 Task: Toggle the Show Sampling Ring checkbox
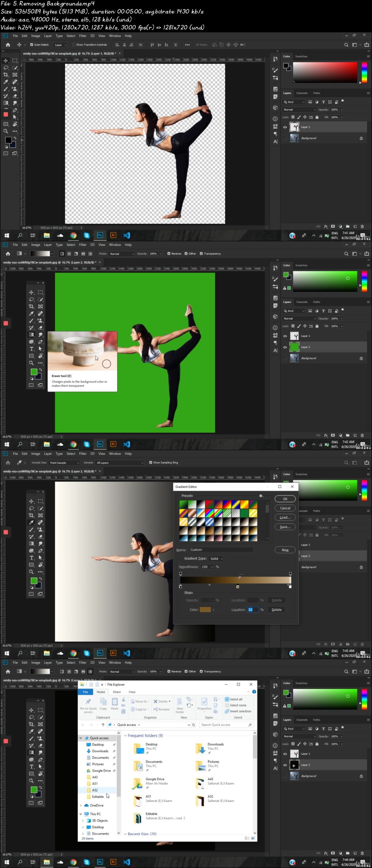click(151, 463)
